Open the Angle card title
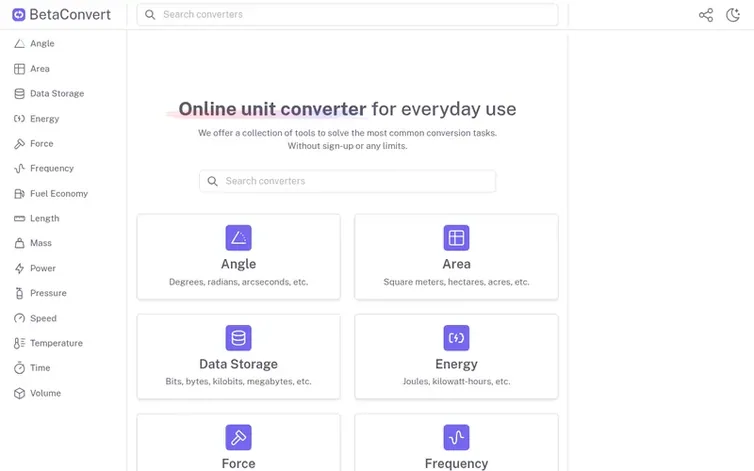 tap(239, 264)
